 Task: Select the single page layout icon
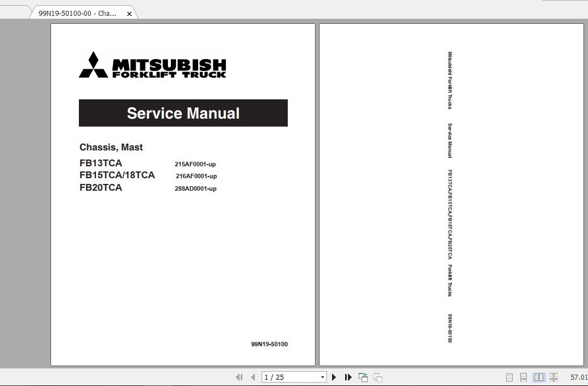point(509,376)
